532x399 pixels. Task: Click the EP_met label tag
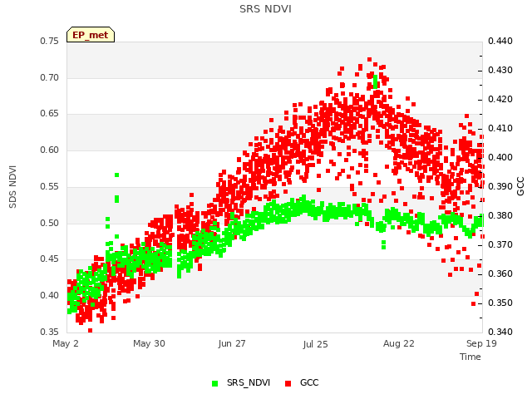[x=91, y=35]
